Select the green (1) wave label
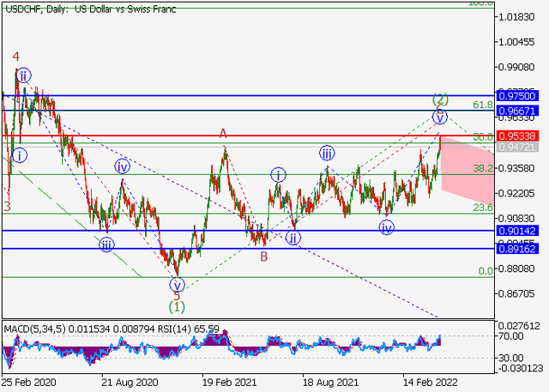The height and width of the screenshot is (392, 549). point(177,307)
